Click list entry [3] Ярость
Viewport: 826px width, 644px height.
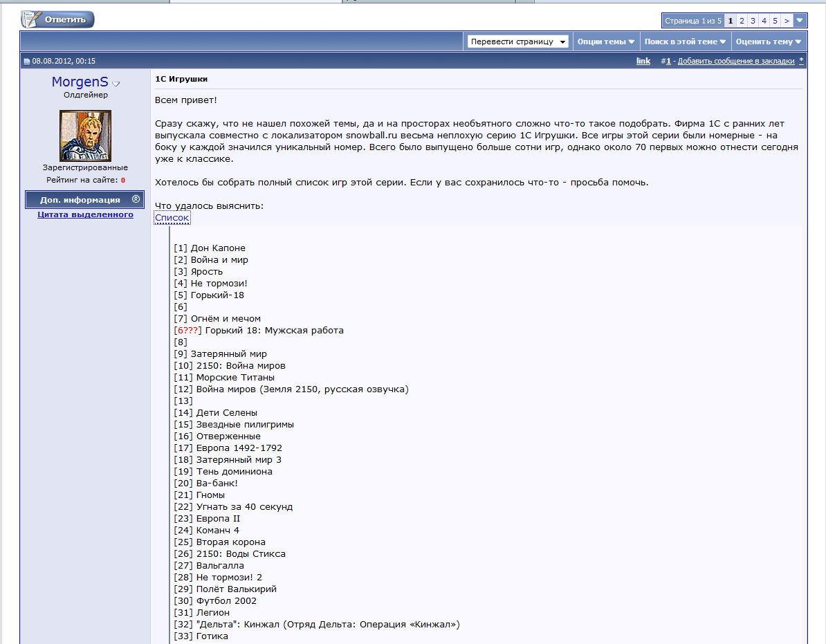[199, 272]
